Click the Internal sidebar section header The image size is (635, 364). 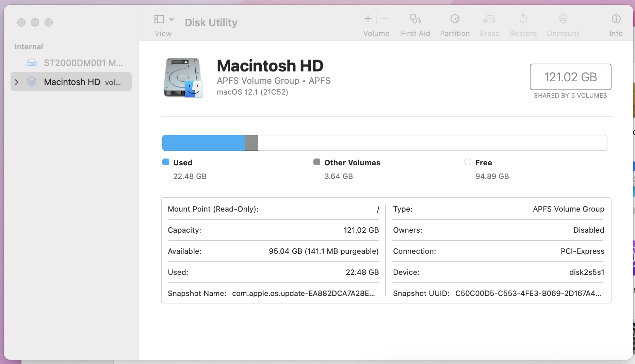point(29,47)
